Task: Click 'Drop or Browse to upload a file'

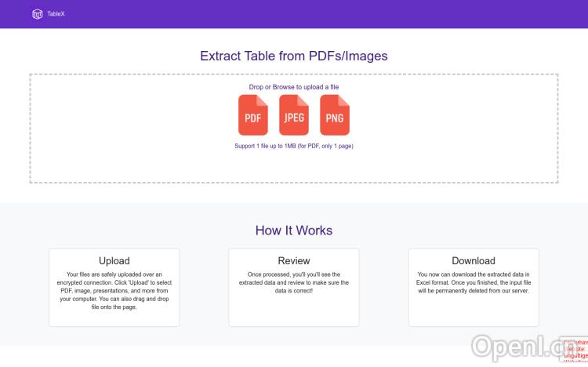Action: tap(294, 86)
